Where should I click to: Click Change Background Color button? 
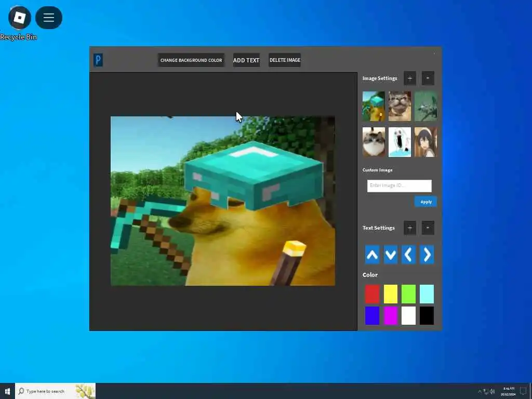(191, 60)
